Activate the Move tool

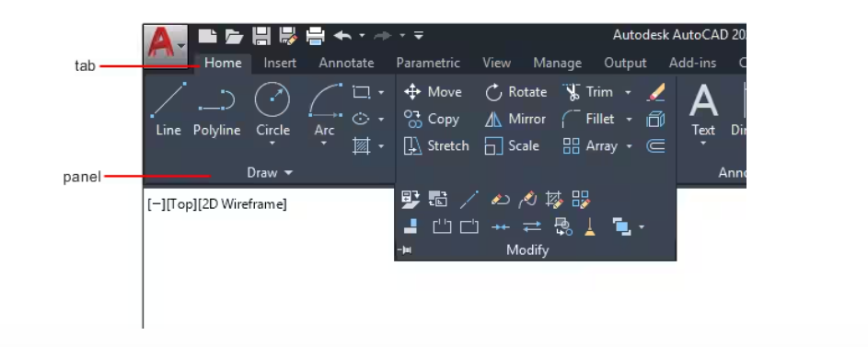433,92
